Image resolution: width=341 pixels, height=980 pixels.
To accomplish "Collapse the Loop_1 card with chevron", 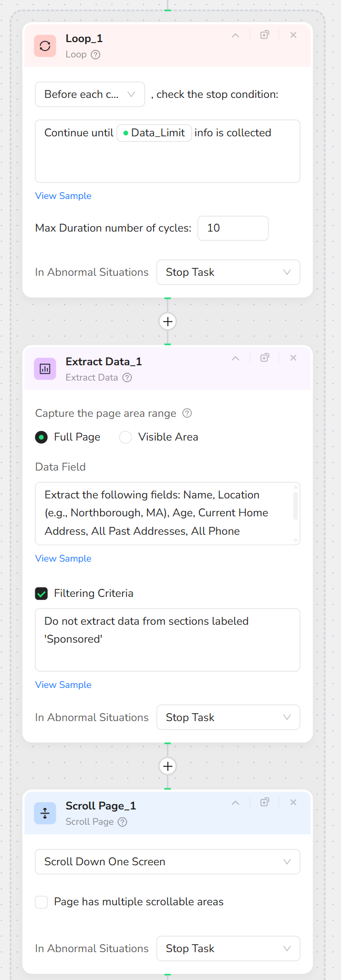I will 236,35.
